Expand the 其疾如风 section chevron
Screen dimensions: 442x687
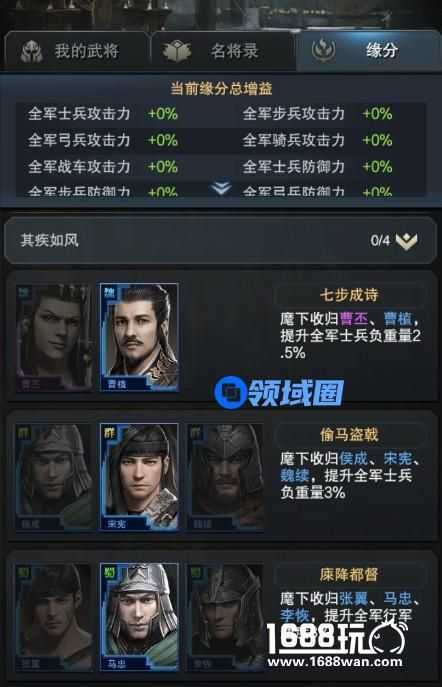coord(407,241)
